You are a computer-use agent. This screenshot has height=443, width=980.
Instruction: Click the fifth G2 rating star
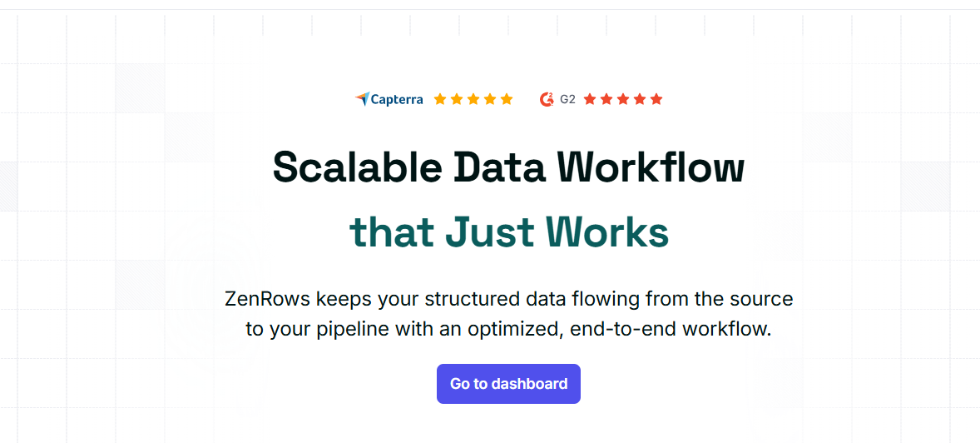tap(656, 99)
